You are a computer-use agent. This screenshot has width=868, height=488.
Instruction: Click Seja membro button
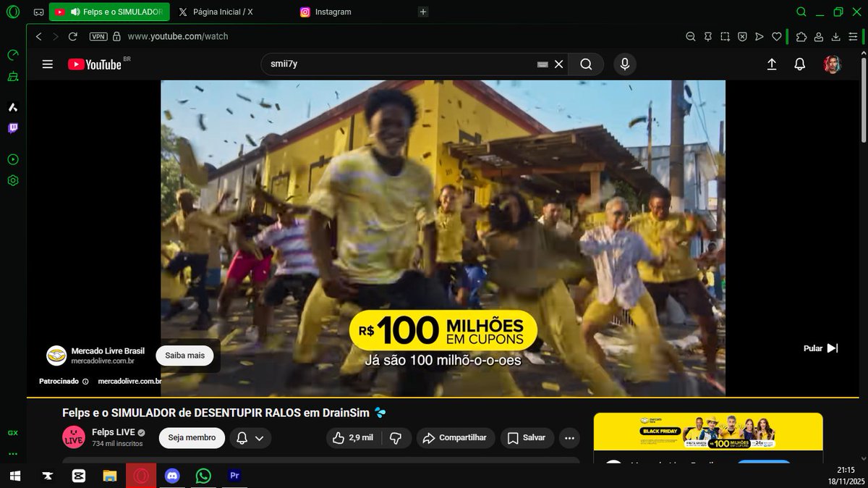192,437
